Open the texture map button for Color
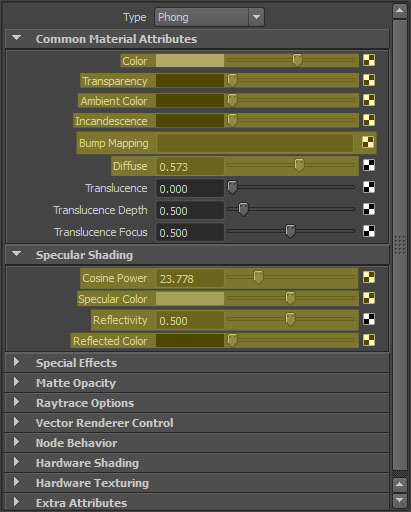 369,61
